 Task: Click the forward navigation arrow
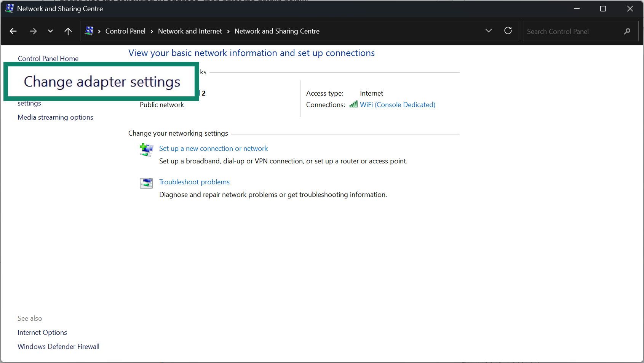point(33,31)
